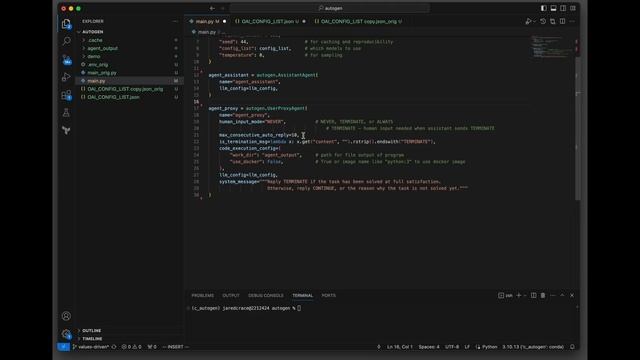The height and width of the screenshot is (360, 640).
Task: Click the Split Terminal icon
Action: pyautogui.click(x=533, y=296)
